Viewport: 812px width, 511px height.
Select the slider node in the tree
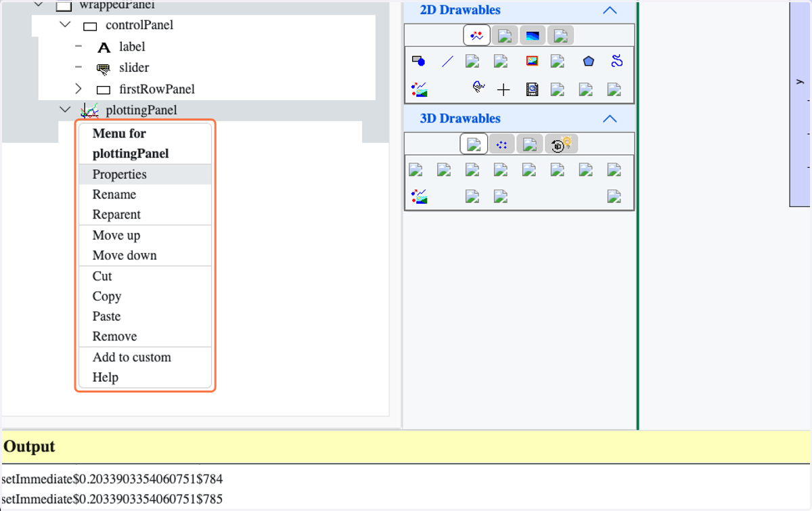point(134,68)
